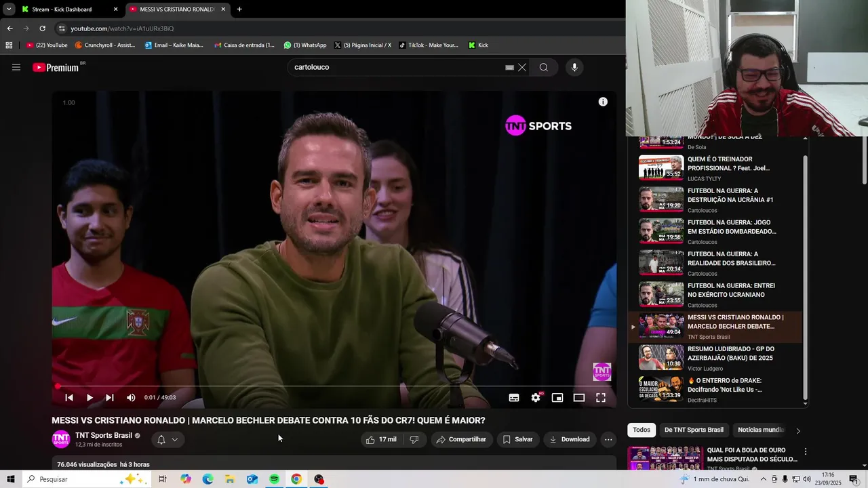This screenshot has height=488, width=868.
Task: Toggle subtitles/closed captions
Action: pyautogui.click(x=514, y=398)
